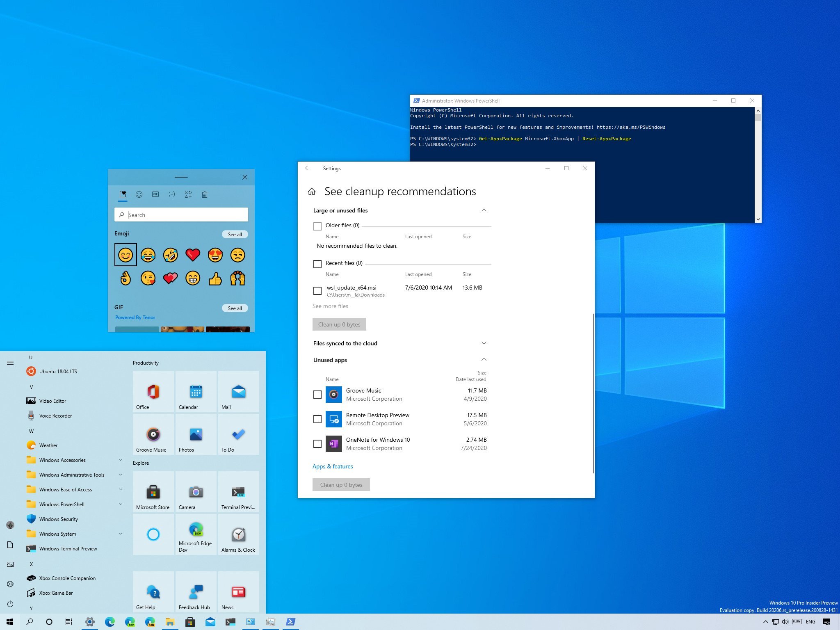Toggle checkbox for Groove Music unused app

[318, 395]
